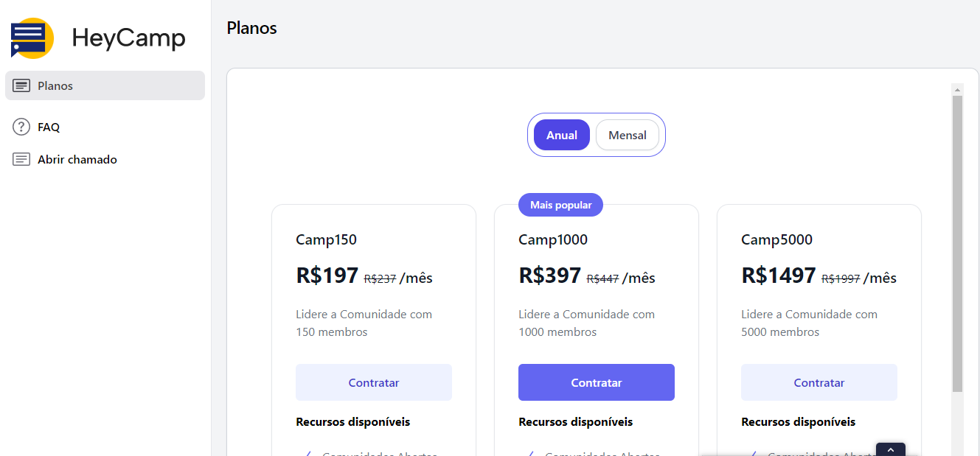Click the Planos sidebar icon
This screenshot has height=456, width=980.
pyautogui.click(x=21, y=86)
